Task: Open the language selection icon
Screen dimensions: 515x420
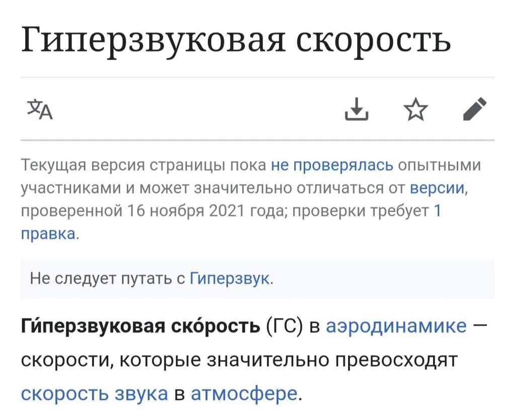Action: [x=40, y=109]
